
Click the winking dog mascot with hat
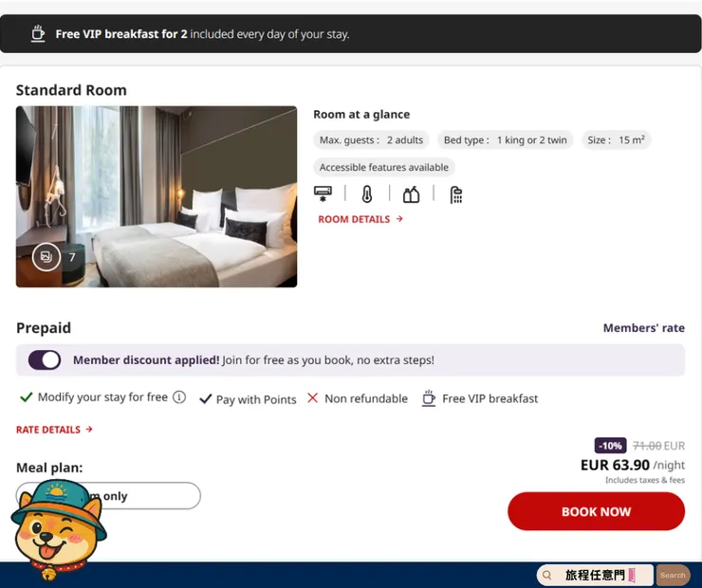[x=58, y=529]
